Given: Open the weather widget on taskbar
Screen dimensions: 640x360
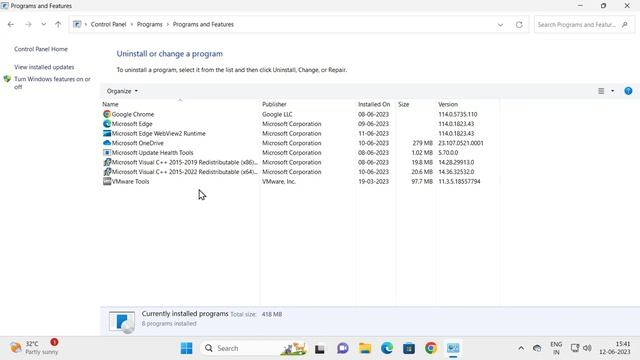Looking at the screenshot, I should tap(34, 348).
